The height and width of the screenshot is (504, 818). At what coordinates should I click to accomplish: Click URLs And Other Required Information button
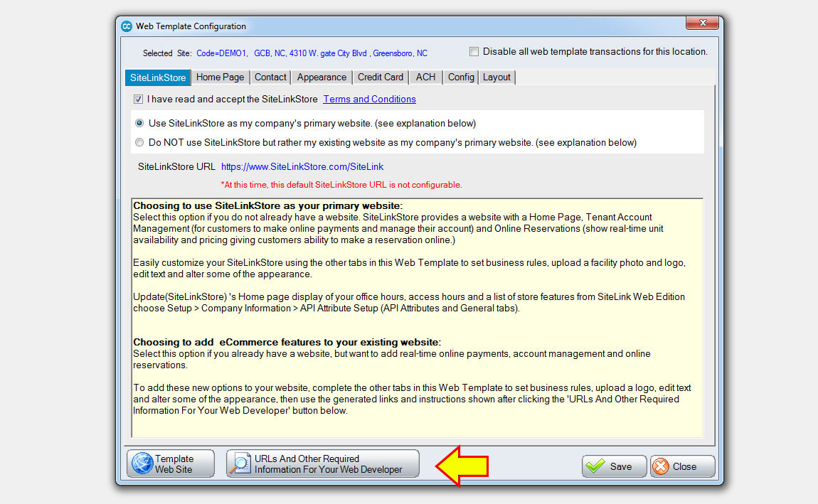pos(322,464)
